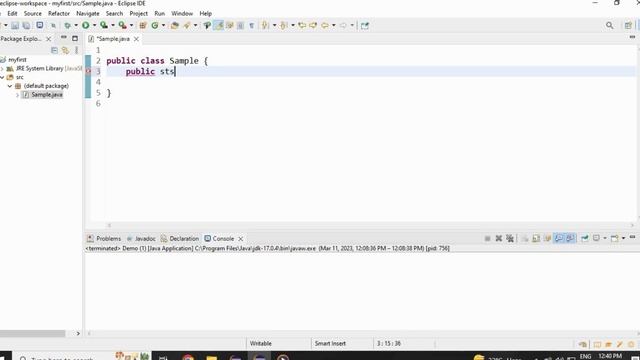Minimize the Package Explorer view
Viewport: 640px width, 360px height.
[64, 38]
